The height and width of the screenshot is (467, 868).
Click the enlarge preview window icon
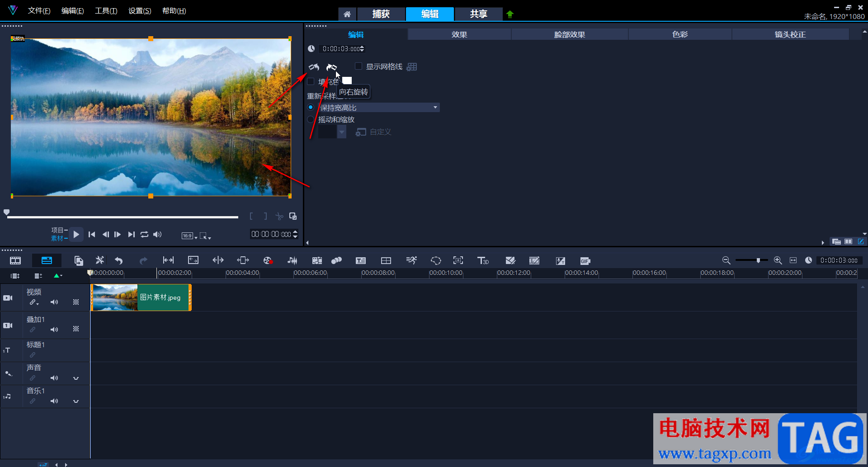tap(293, 216)
